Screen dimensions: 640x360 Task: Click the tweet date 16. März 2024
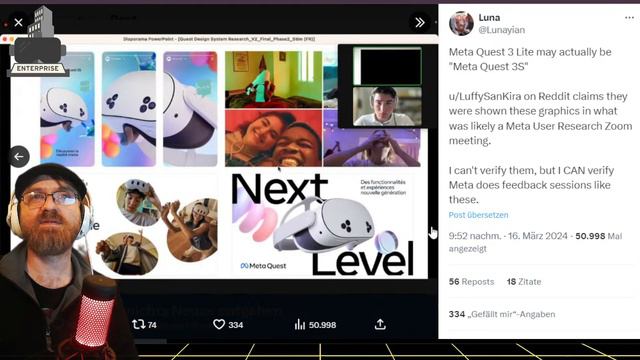pos(538,236)
